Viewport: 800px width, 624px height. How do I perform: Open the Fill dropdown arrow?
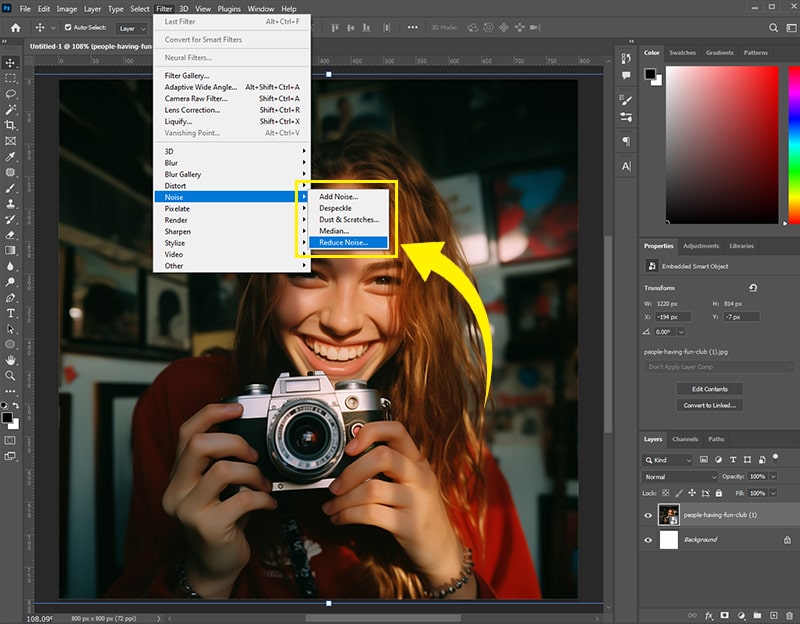(x=773, y=493)
